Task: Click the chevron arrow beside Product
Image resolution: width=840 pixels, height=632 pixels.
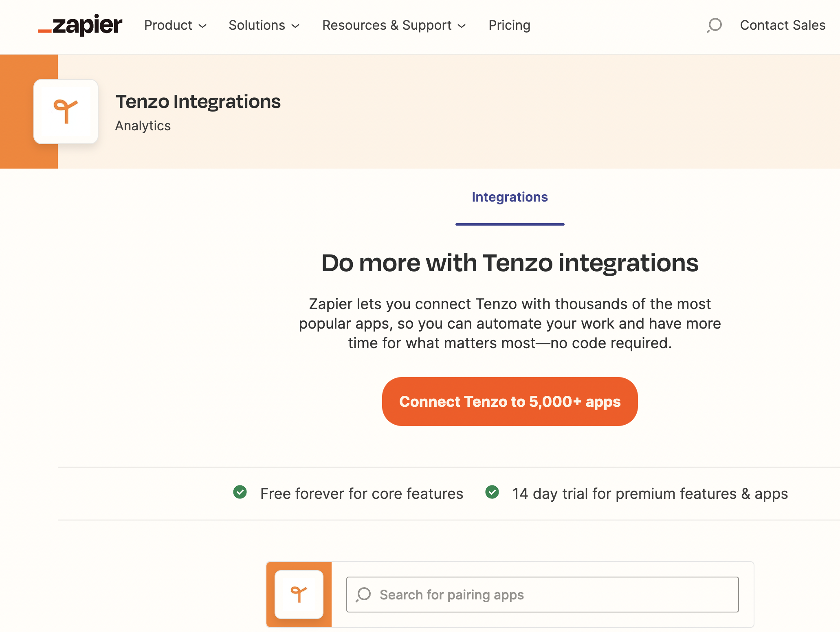Action: coord(202,26)
